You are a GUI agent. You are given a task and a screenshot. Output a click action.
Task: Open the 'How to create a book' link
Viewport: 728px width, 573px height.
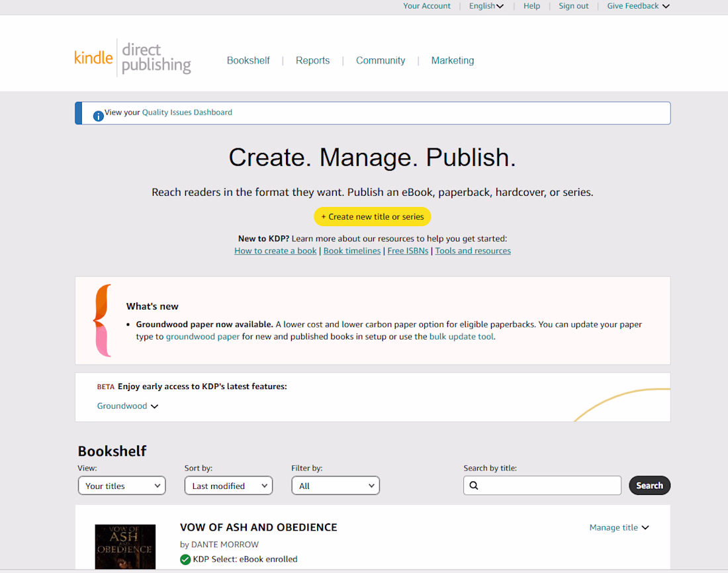[x=275, y=251]
